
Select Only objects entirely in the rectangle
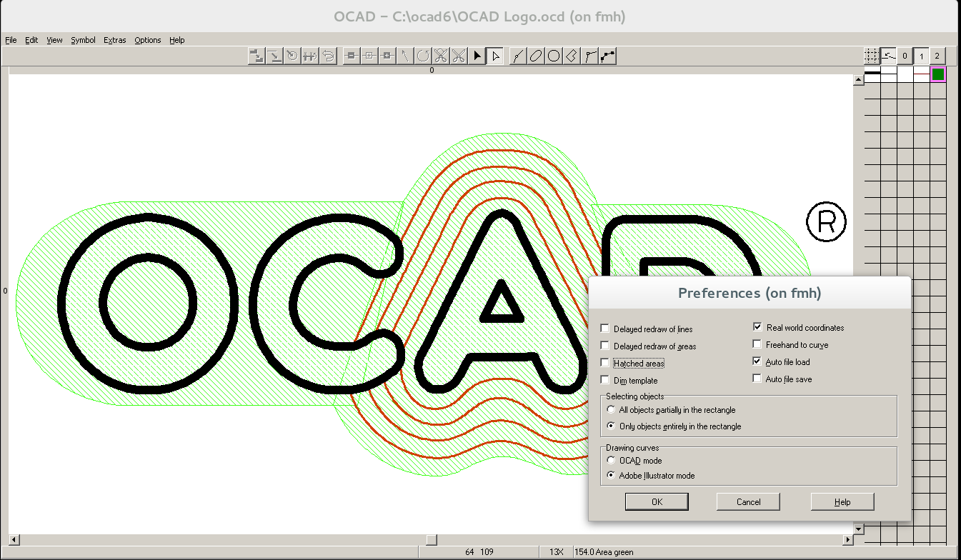tap(611, 426)
